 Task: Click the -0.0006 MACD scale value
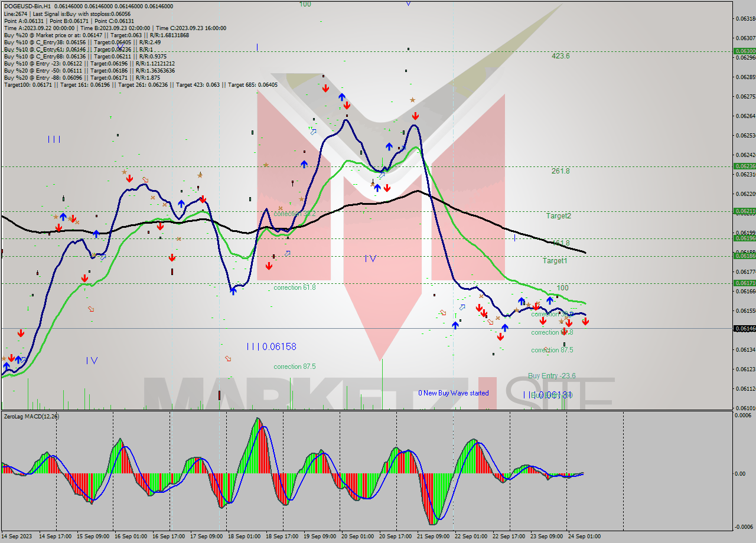tap(743, 527)
